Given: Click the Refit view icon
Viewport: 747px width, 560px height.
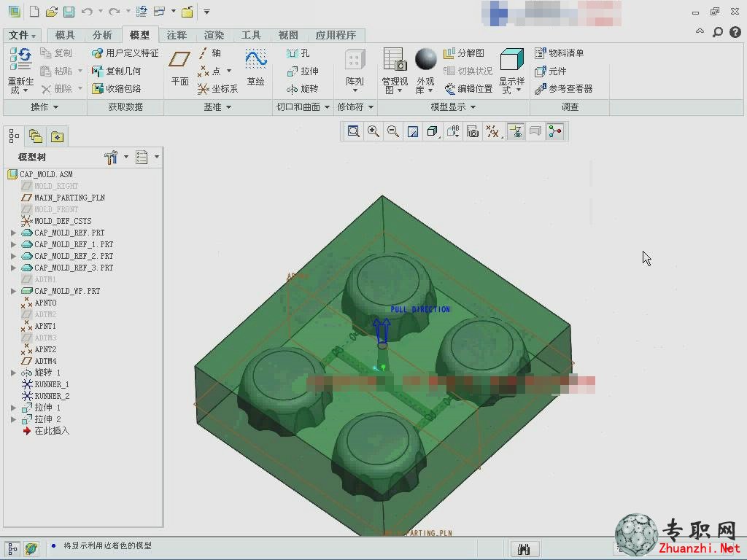Looking at the screenshot, I should point(354,131).
